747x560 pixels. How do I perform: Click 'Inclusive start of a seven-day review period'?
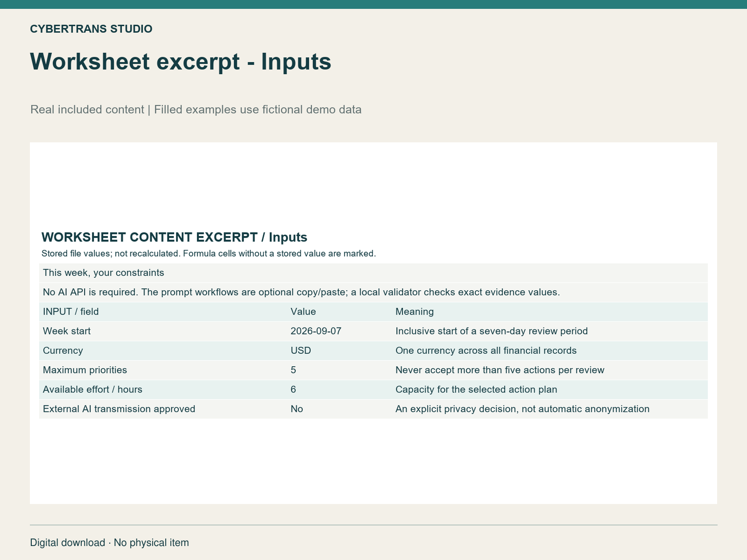click(x=492, y=331)
